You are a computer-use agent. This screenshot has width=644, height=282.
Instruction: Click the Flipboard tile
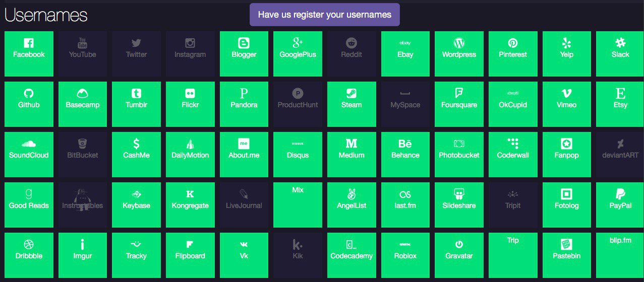click(x=190, y=255)
